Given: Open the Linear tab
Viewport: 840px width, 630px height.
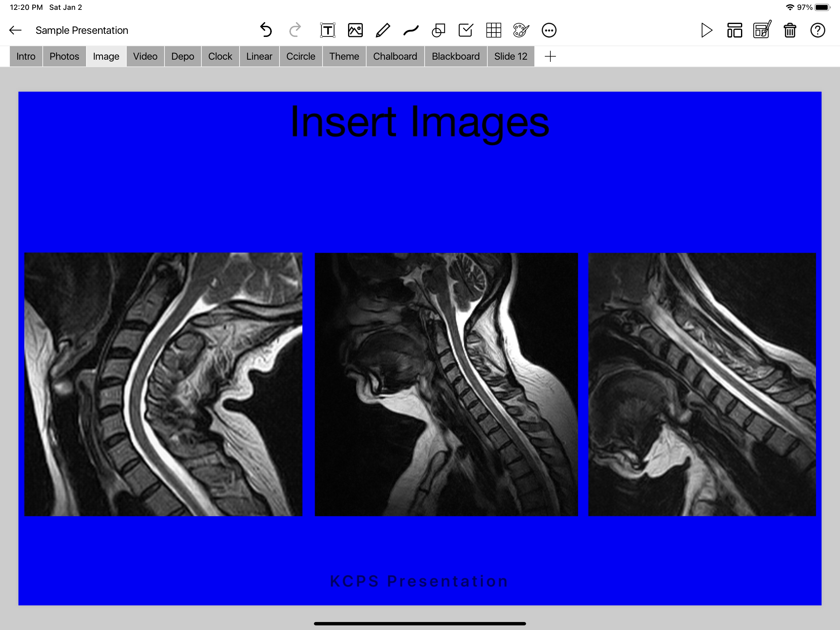Looking at the screenshot, I should click(260, 57).
